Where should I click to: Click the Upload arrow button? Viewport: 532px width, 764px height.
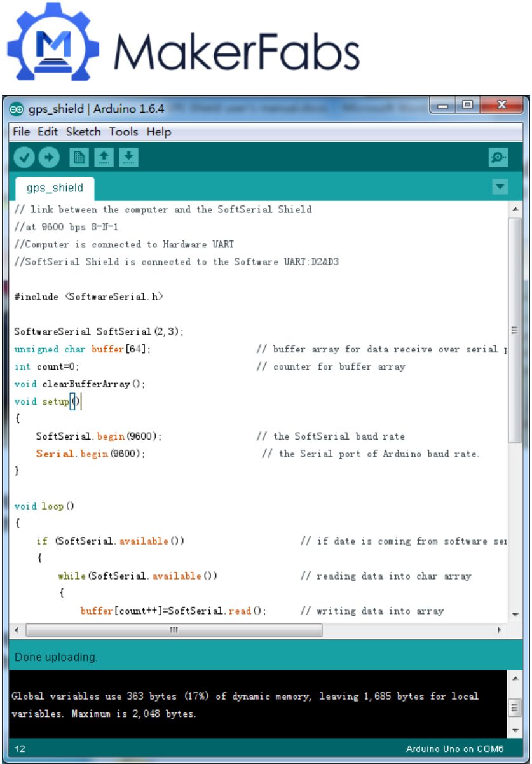(49, 157)
